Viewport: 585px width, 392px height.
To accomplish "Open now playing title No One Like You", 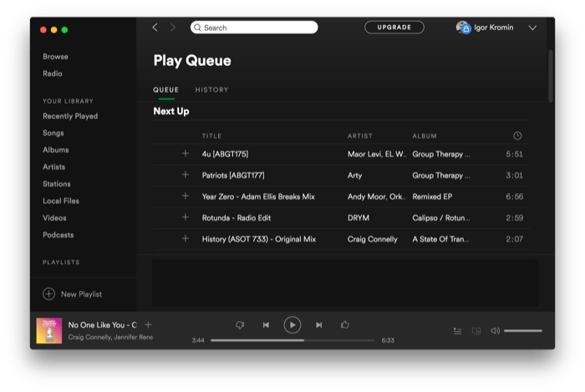I will 102,325.
